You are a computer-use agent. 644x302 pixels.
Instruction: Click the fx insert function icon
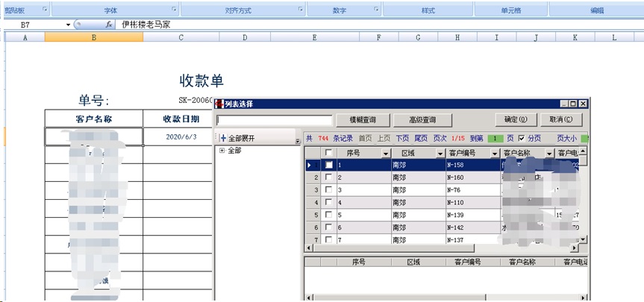click(x=109, y=25)
